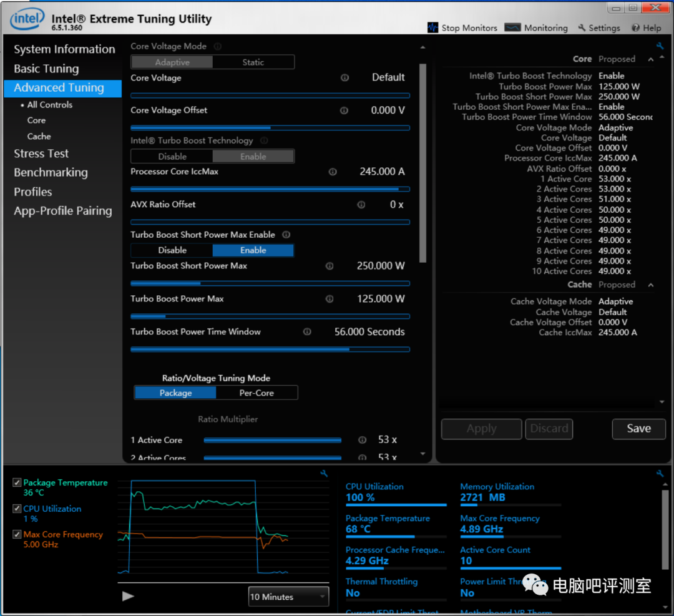Screen dimensions: 674x616
Task: Choose Package ratio/voltage tuning mode
Action: (175, 393)
